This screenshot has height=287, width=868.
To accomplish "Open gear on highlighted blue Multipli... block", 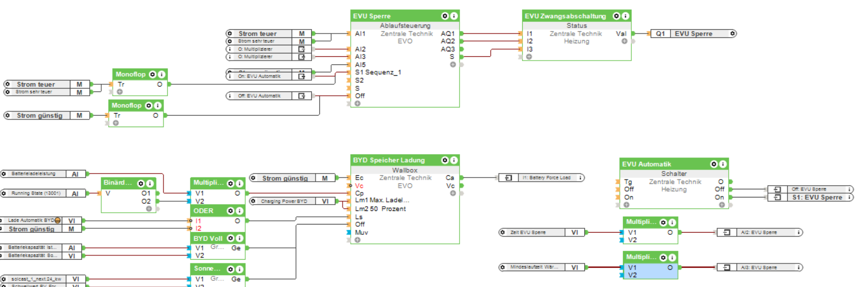I will tap(663, 258).
